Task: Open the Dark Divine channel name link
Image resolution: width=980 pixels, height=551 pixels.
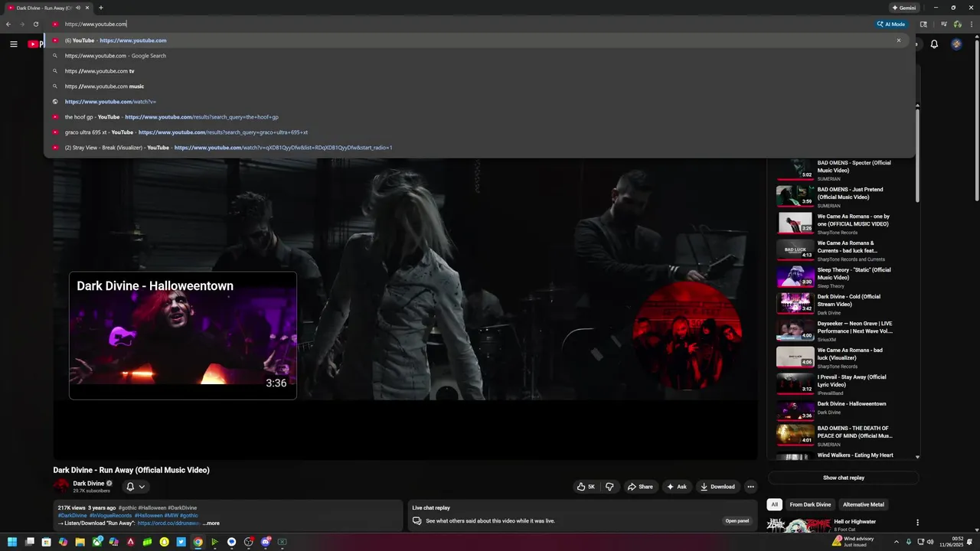Action: 89,484
